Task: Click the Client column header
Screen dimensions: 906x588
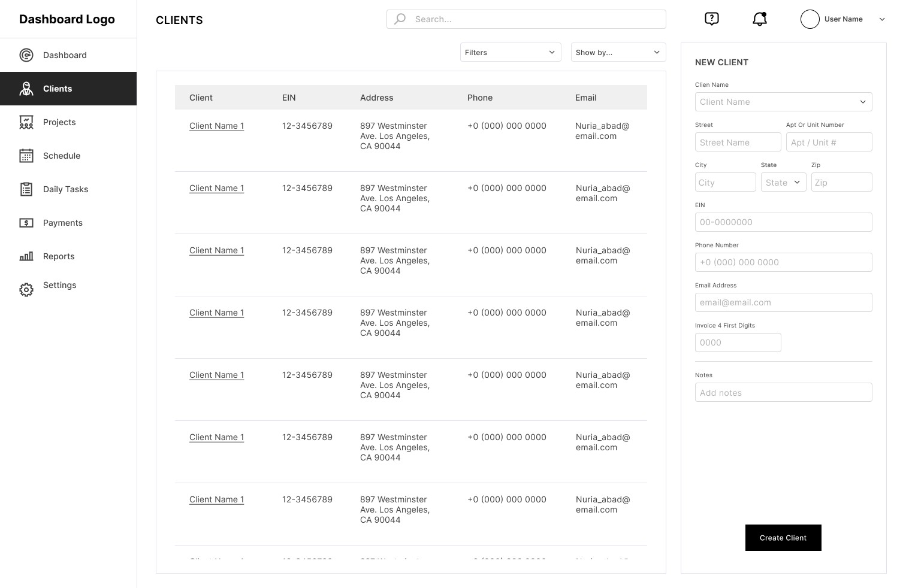Action: point(201,98)
